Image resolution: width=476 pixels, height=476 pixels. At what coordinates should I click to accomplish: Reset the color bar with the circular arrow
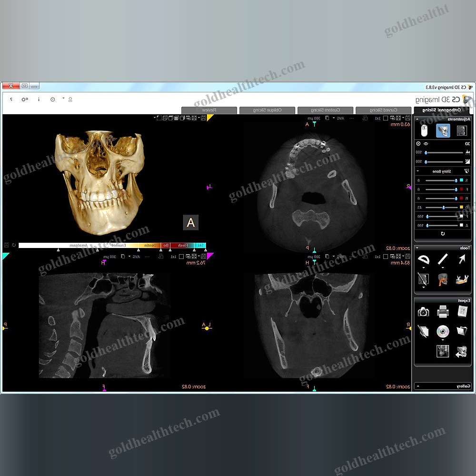coord(14,245)
